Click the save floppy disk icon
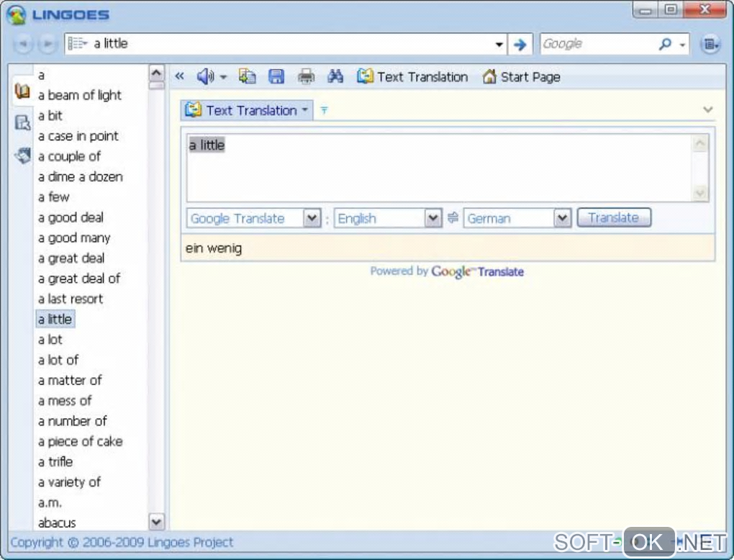 [x=276, y=76]
